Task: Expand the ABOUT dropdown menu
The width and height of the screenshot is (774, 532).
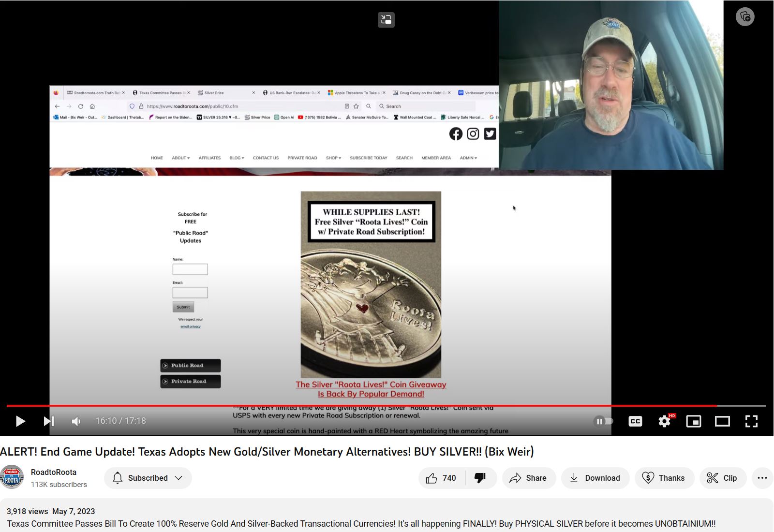Action: (181, 158)
